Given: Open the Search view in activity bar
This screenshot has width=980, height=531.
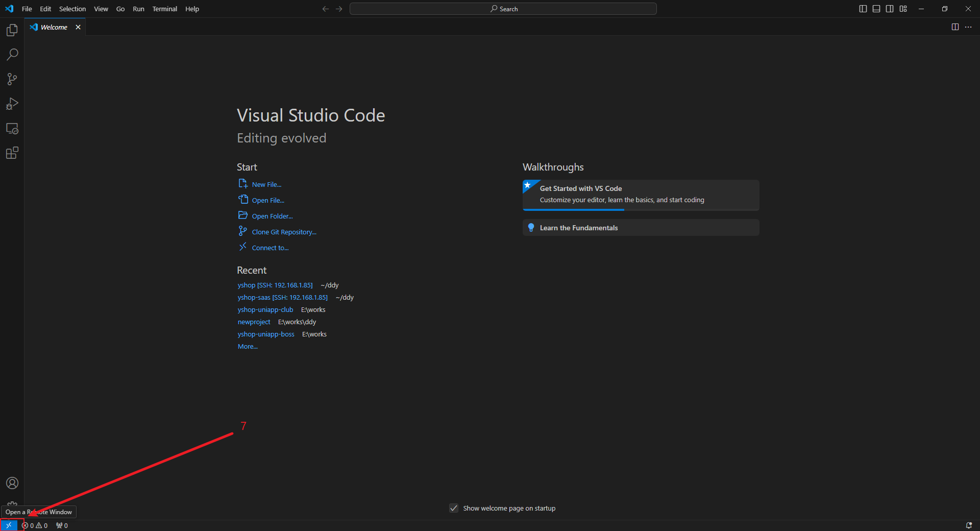Looking at the screenshot, I should pos(12,55).
